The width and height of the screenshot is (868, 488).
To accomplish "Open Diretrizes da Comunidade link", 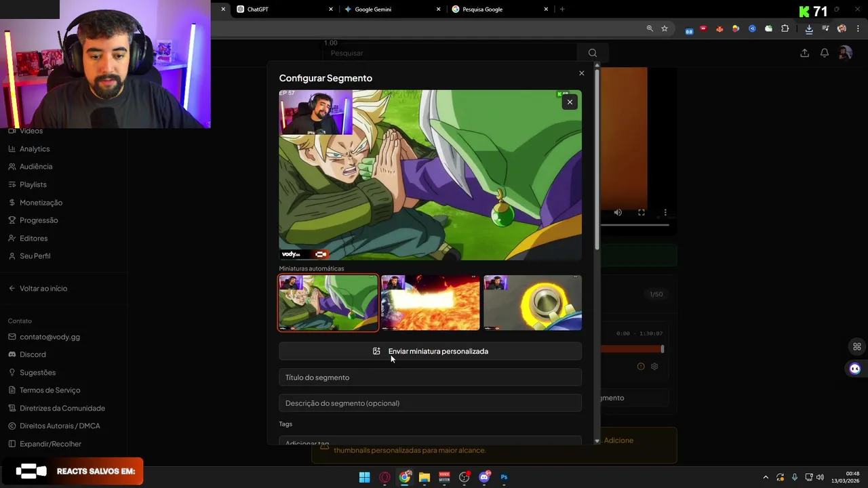I will [62, 408].
